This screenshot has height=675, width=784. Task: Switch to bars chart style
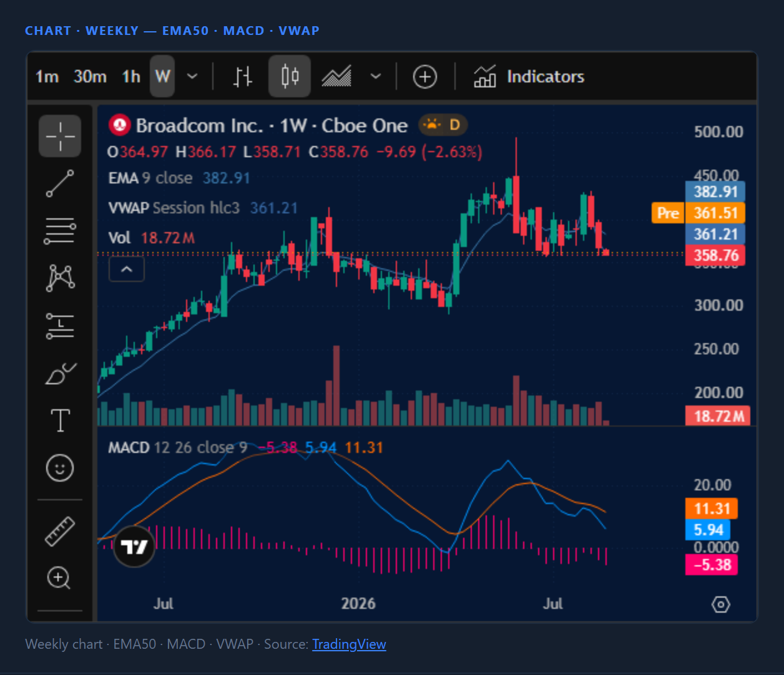242,77
